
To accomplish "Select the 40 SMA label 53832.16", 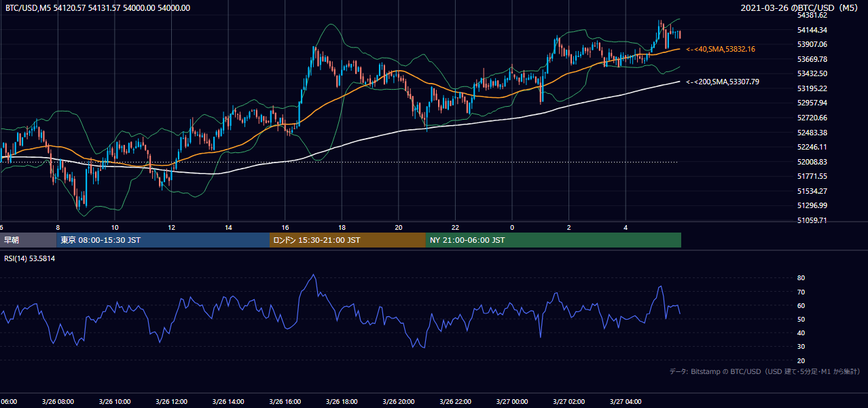I will tap(721, 49).
